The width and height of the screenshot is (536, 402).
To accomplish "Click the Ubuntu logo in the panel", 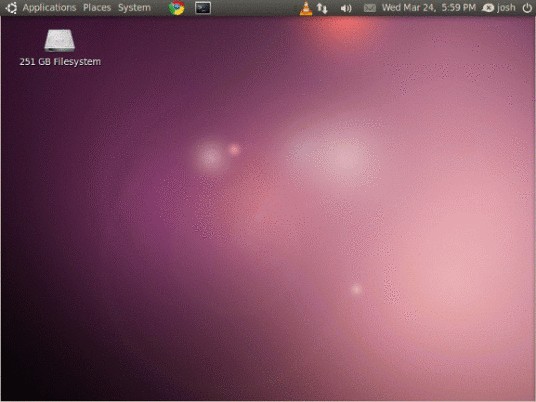I will click(x=11, y=8).
